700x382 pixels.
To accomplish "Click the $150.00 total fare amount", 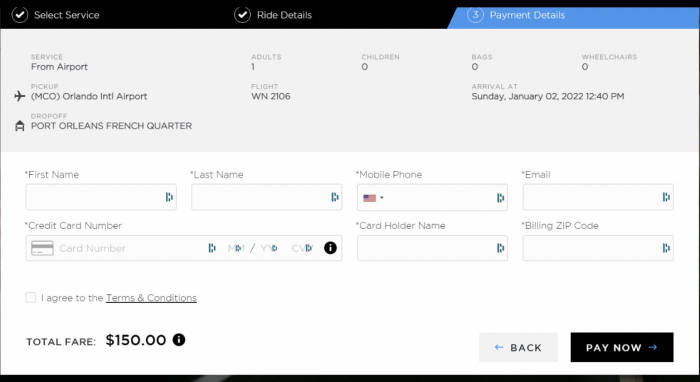I will coord(136,340).
